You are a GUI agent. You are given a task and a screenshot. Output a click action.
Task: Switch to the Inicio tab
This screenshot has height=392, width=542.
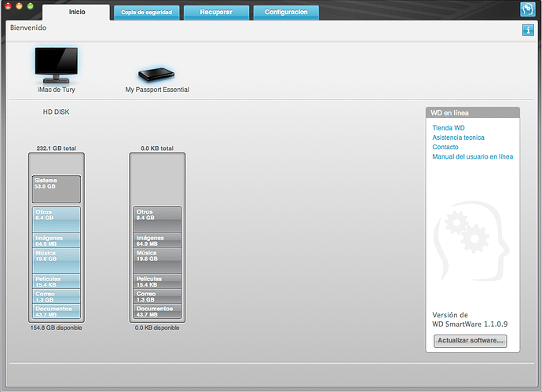point(77,12)
